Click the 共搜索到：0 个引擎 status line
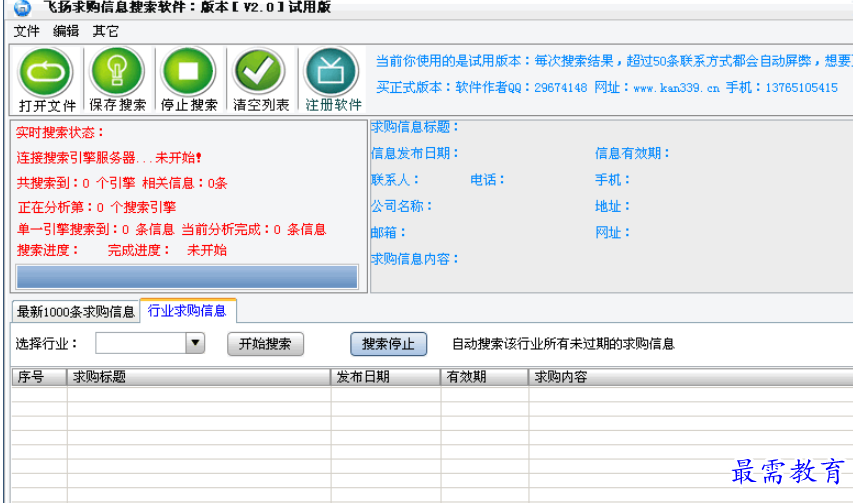 coord(76,183)
